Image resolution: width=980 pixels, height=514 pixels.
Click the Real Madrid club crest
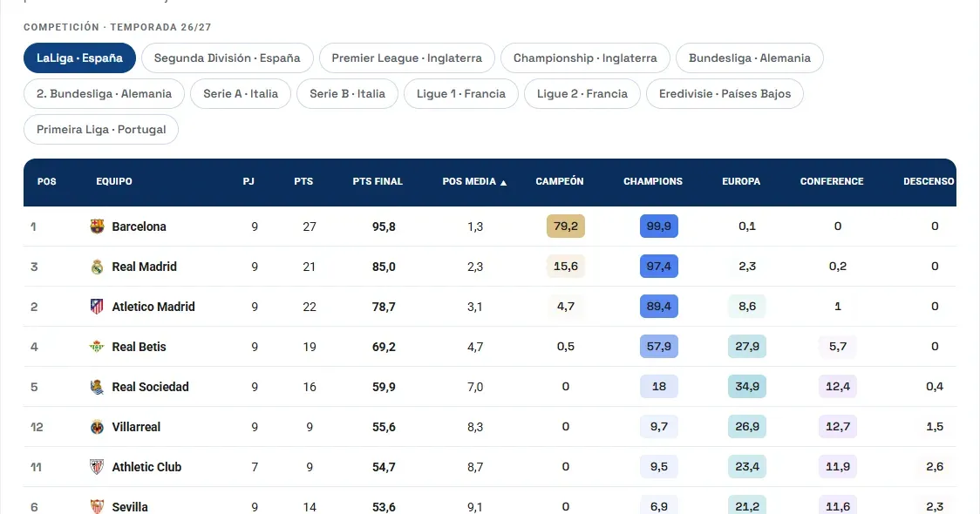coord(97,267)
